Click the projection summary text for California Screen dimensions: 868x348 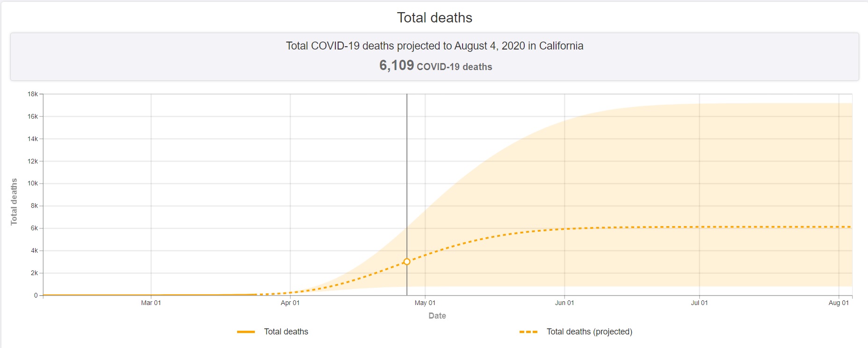click(x=434, y=46)
